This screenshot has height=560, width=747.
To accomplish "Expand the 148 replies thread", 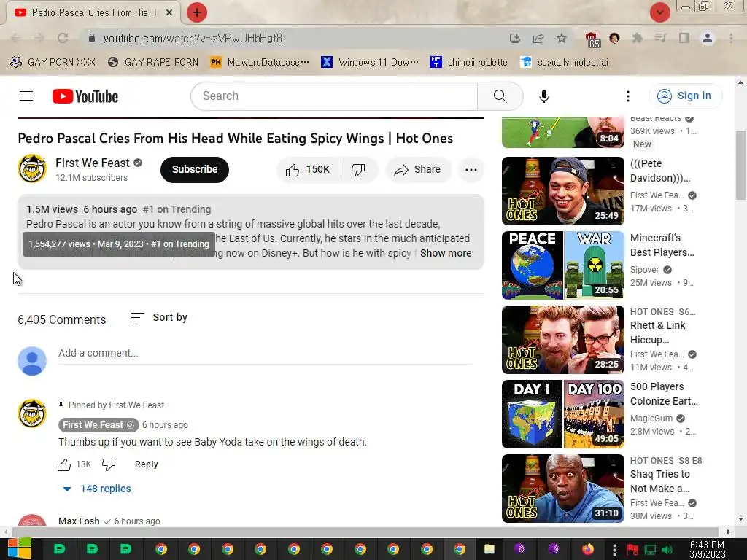I will [97, 489].
